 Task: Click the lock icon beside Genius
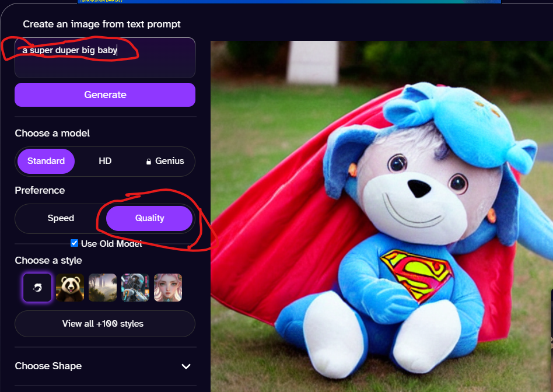click(x=149, y=162)
